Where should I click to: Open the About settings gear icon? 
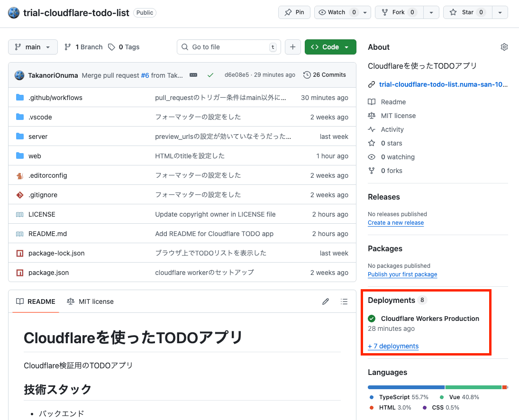(504, 47)
